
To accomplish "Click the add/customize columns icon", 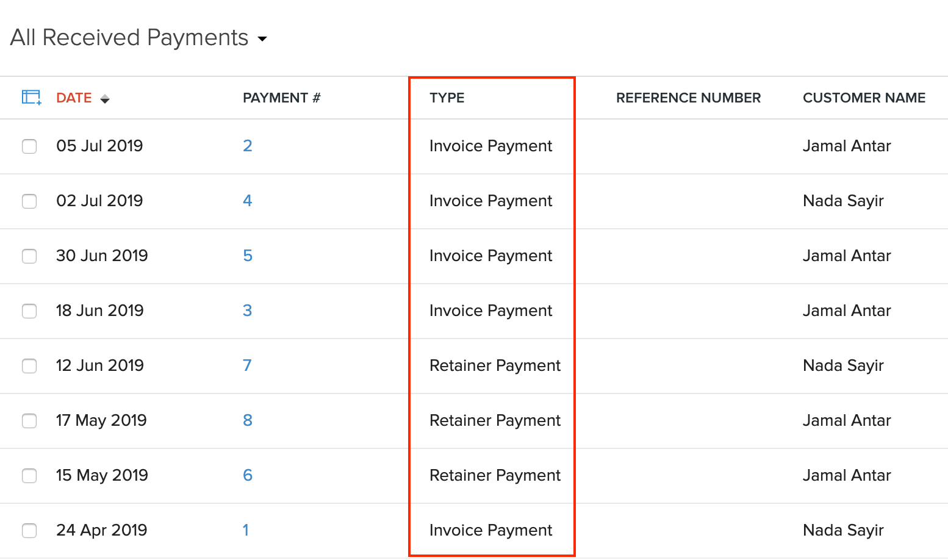I will pos(31,97).
